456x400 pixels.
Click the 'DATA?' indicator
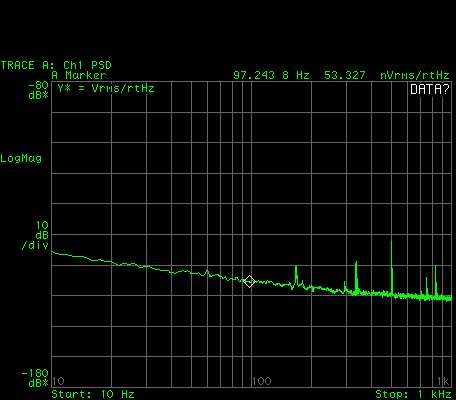click(x=430, y=89)
